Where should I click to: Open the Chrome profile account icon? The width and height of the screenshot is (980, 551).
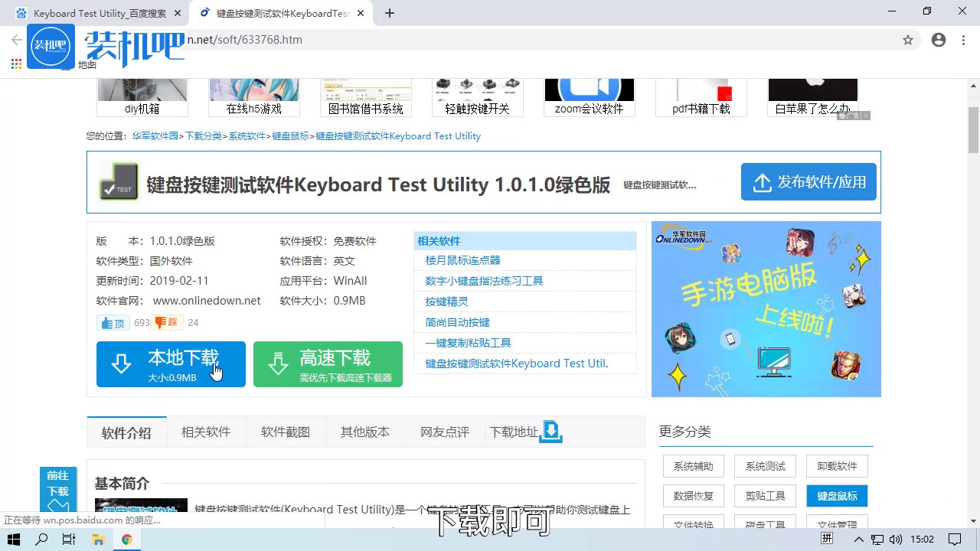(939, 40)
